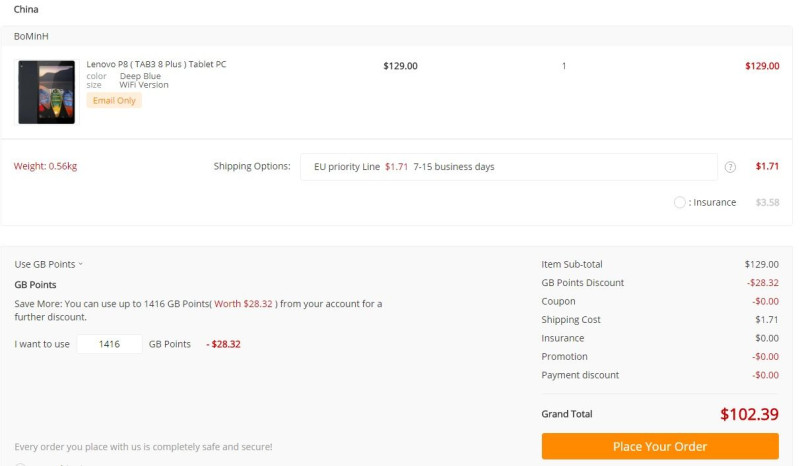The width and height of the screenshot is (800, 466).
Task: Open the Lenovo P8 tablet thumbnail image
Action: click(46, 92)
